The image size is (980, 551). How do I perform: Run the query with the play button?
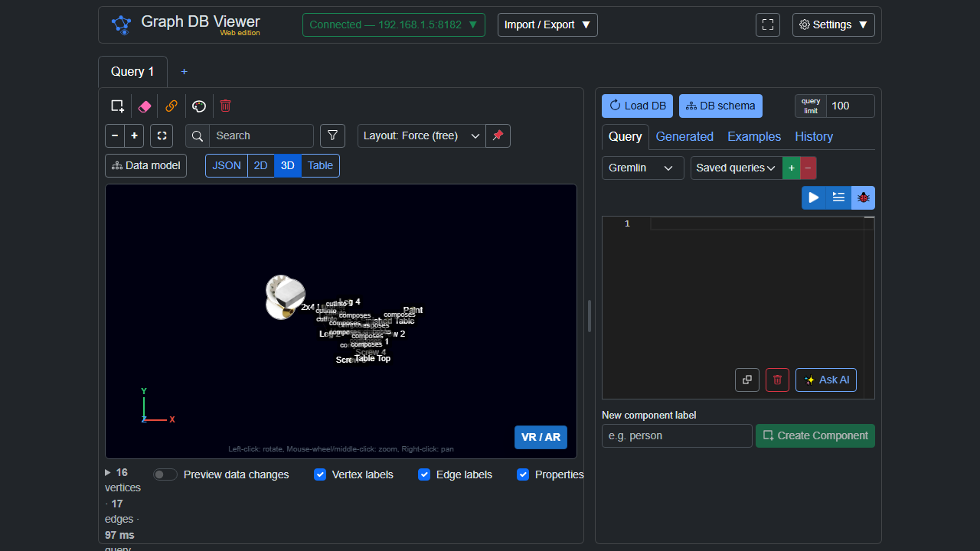[x=814, y=197]
